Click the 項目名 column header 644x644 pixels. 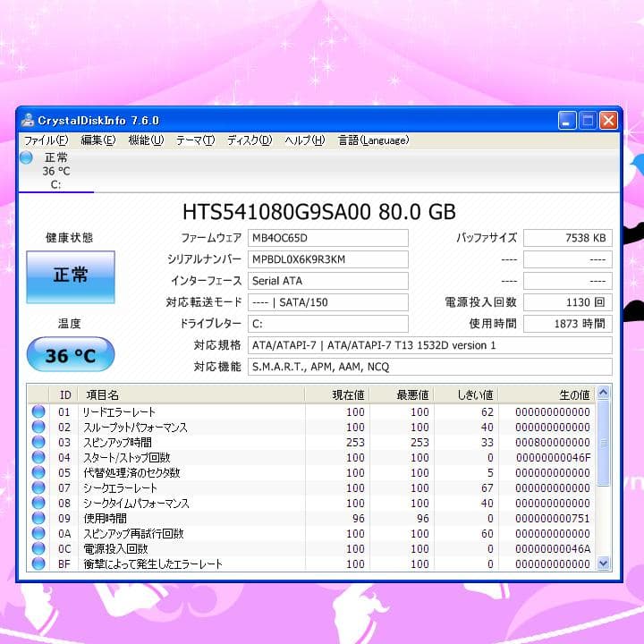[x=191, y=394]
